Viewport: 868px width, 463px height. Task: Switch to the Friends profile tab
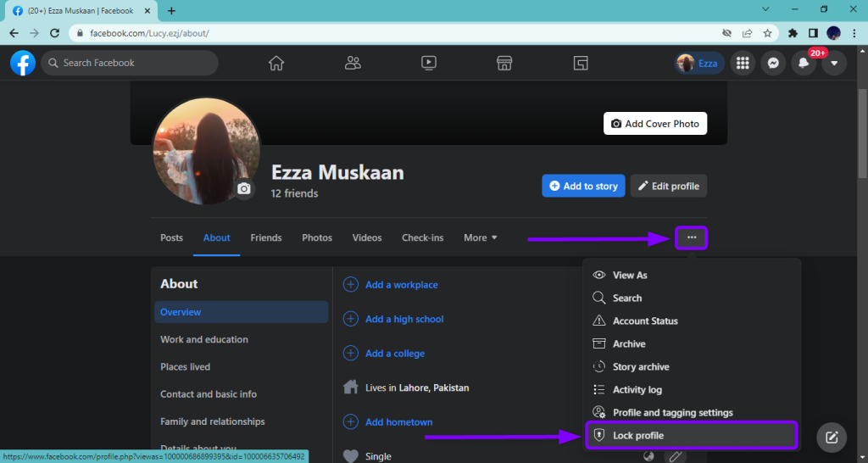[x=266, y=237]
